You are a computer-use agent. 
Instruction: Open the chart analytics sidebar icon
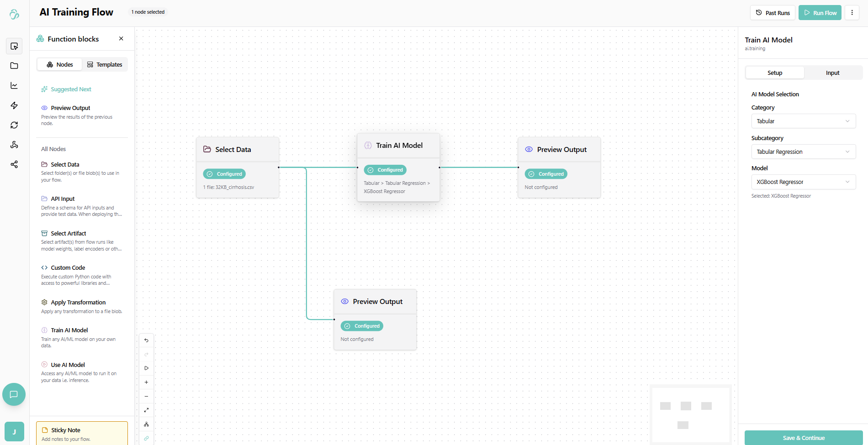14,86
